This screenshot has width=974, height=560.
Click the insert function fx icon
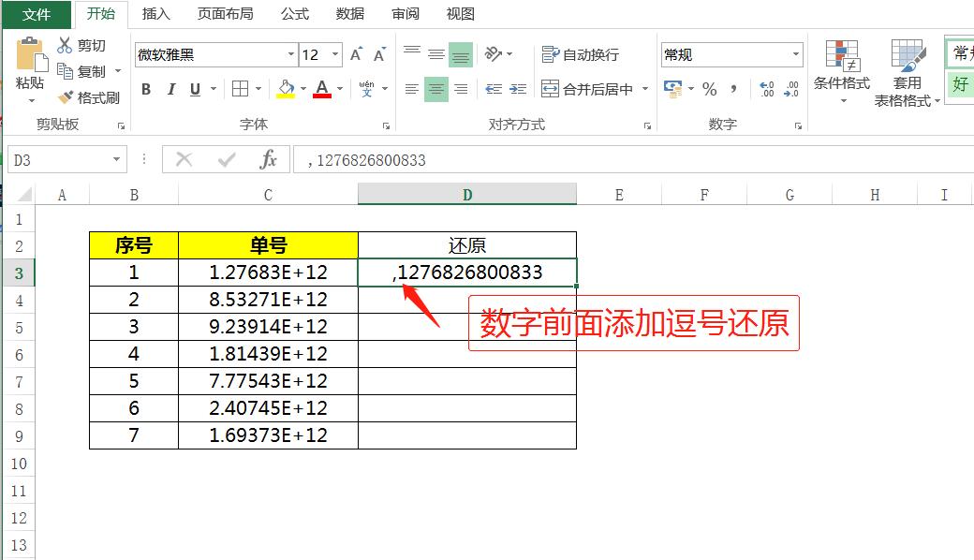pos(268,160)
